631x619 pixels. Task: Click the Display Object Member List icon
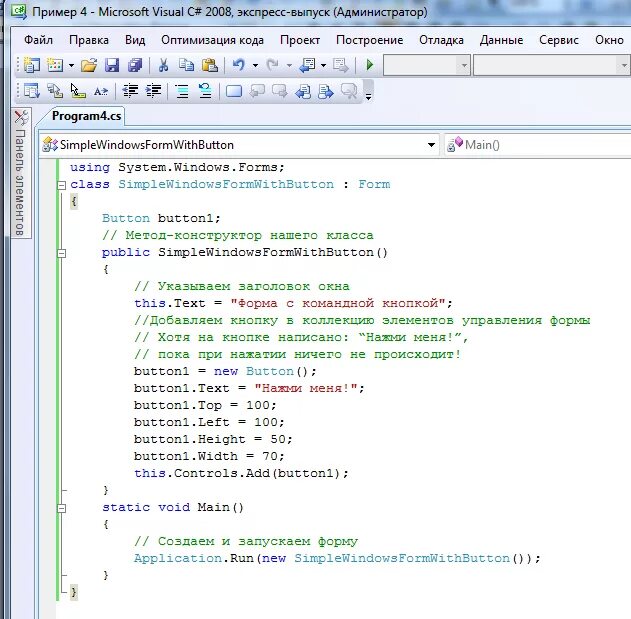(x=31, y=91)
